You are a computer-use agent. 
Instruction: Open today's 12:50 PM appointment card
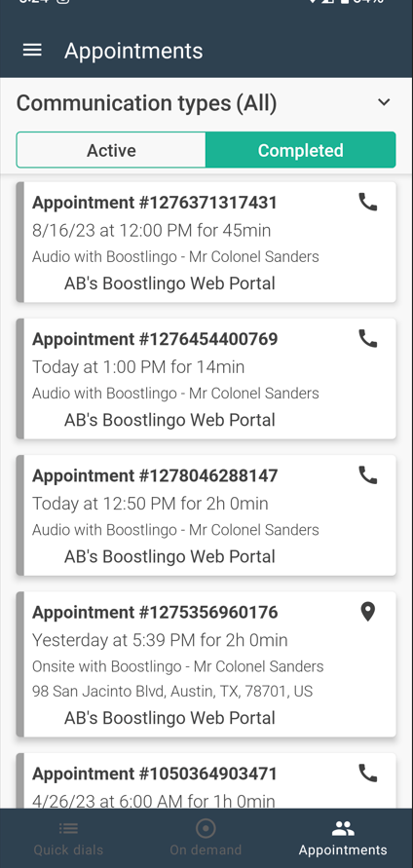point(206,515)
